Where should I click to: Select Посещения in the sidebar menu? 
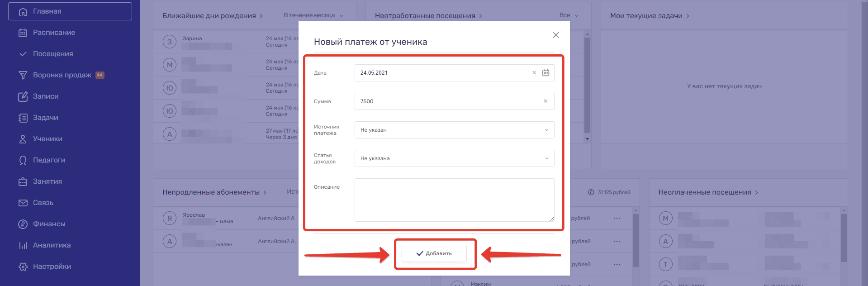[x=53, y=54]
